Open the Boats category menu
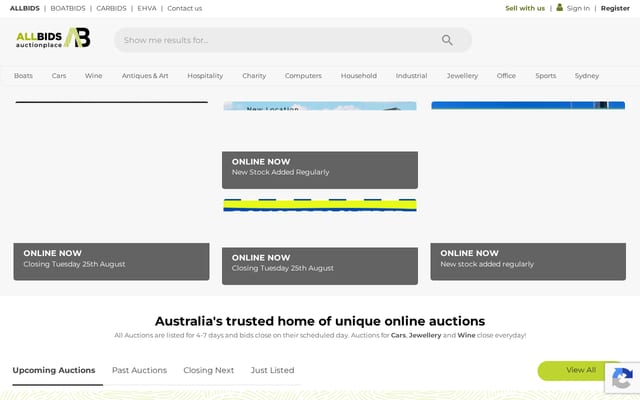The height and width of the screenshot is (400, 640). coord(23,76)
